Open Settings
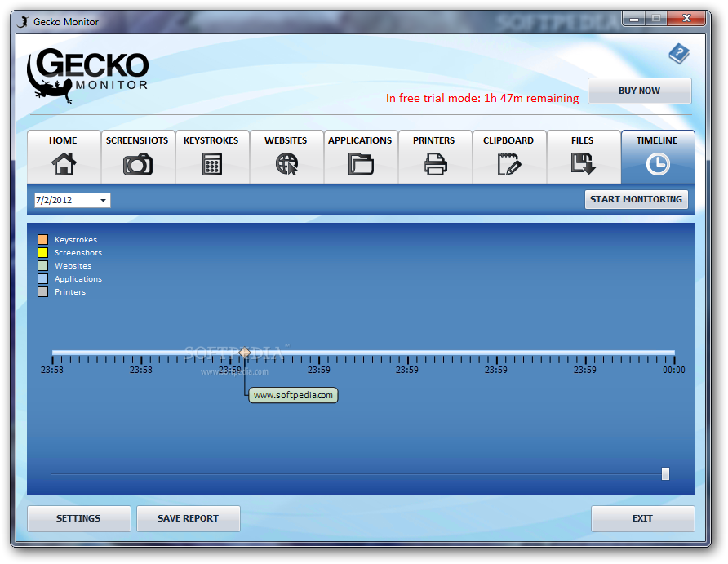Image resolution: width=728 pixels, height=564 pixels. click(78, 518)
